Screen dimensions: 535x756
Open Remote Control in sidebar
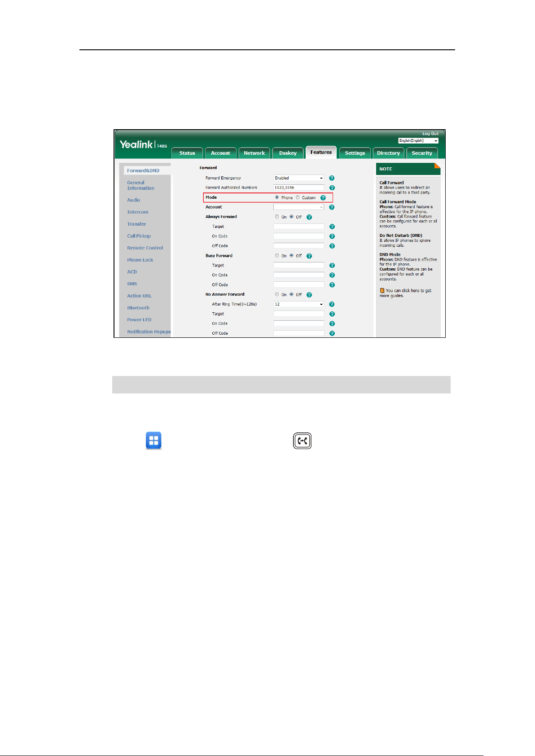[145, 248]
